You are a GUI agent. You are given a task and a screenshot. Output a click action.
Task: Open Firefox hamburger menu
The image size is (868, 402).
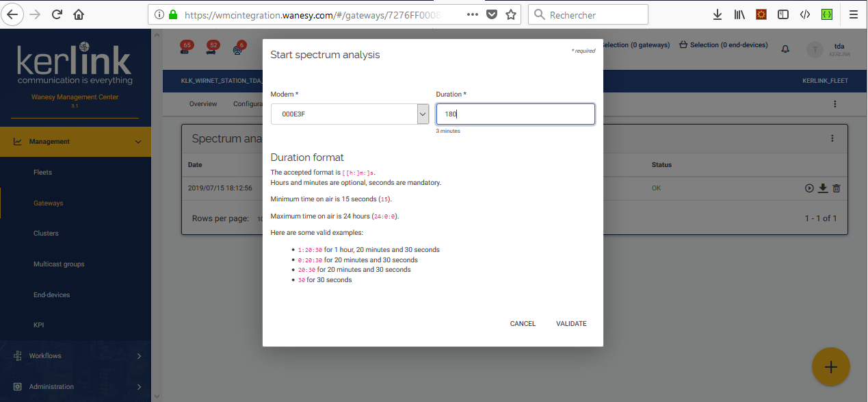coord(853,14)
